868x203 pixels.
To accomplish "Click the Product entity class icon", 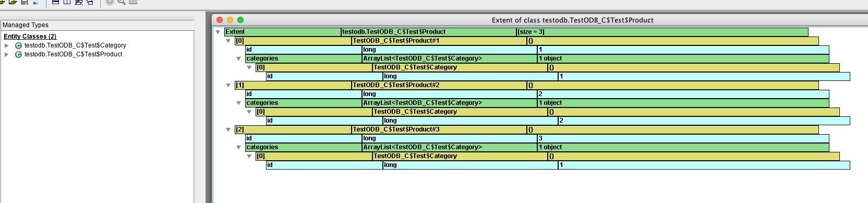I will point(18,54).
